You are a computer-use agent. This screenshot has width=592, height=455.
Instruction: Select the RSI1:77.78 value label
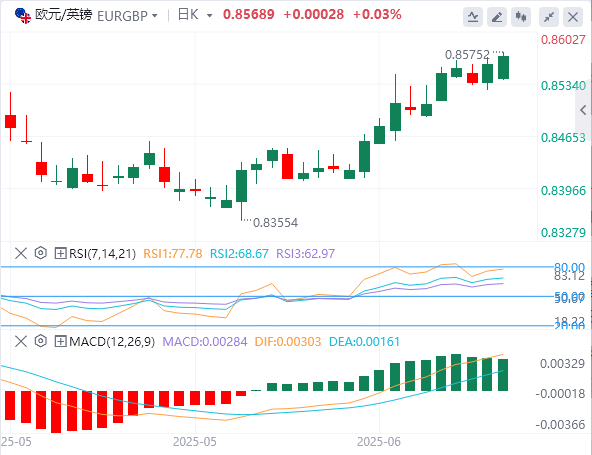pos(173,253)
